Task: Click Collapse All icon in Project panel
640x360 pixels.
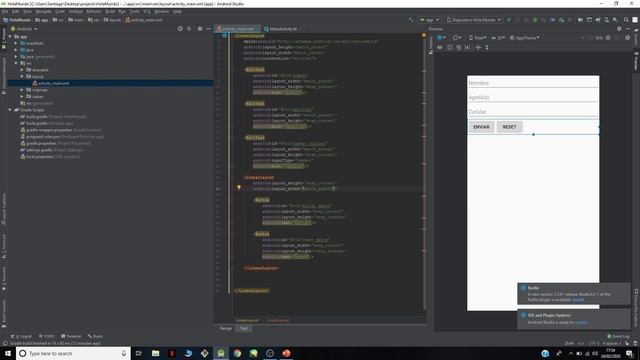Action: click(189, 29)
